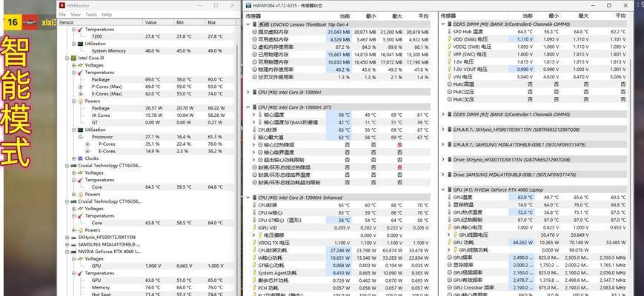Click the Intel Core i9 chip icon
This screenshot has height=296, width=644.
pyautogui.click(x=73, y=58)
